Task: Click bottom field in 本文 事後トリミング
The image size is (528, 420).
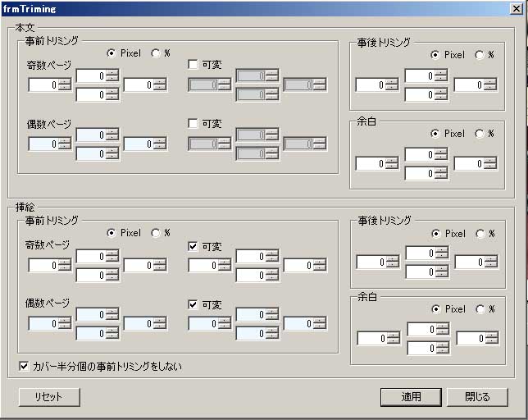Action: click(x=426, y=94)
